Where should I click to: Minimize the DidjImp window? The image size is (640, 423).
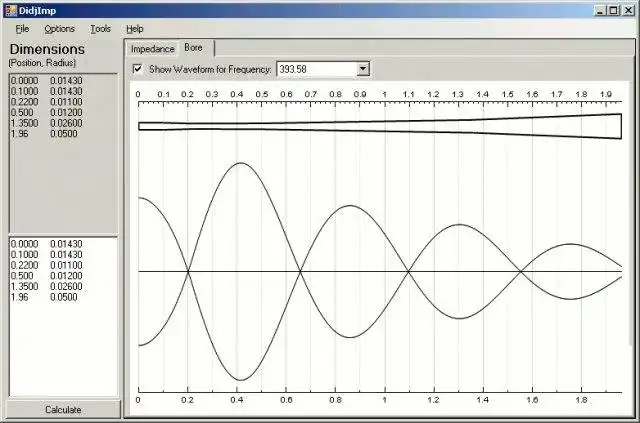tap(600, 11)
